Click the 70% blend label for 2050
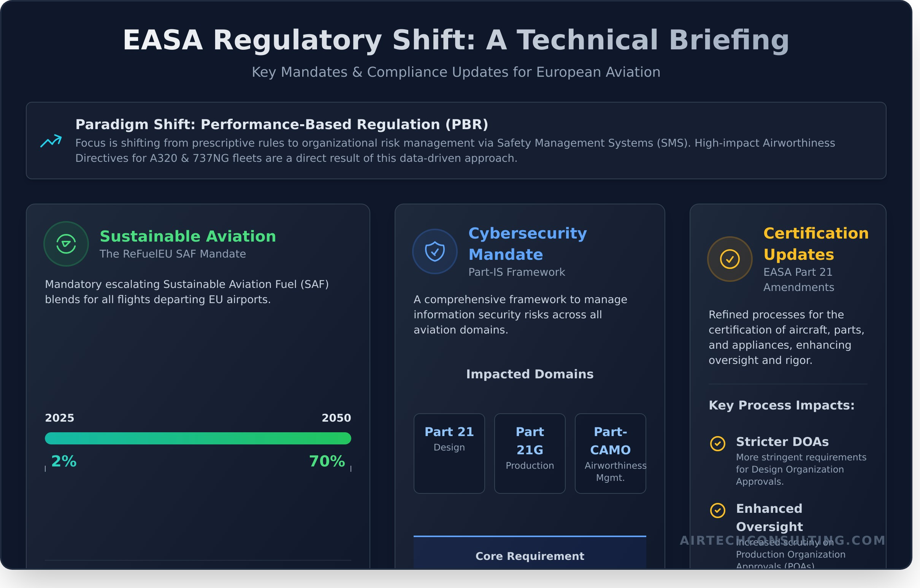 (x=327, y=461)
